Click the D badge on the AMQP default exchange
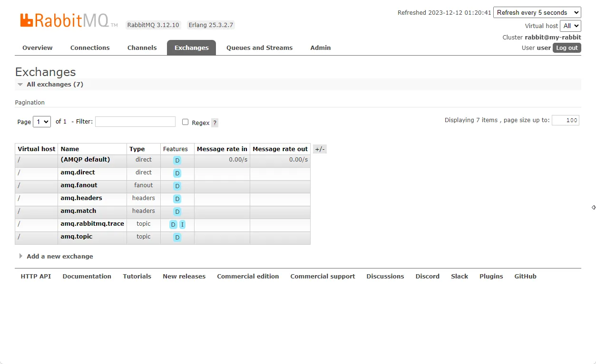Screen dimensions: 596x364 [177, 160]
